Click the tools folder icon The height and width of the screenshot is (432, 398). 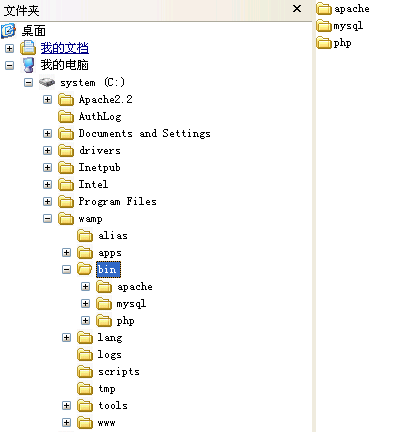tap(85, 406)
